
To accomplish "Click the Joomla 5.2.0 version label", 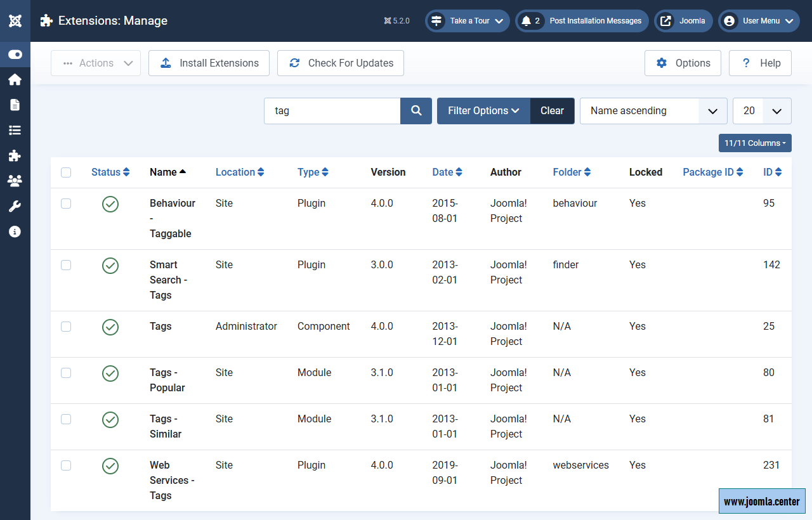I will [x=397, y=21].
